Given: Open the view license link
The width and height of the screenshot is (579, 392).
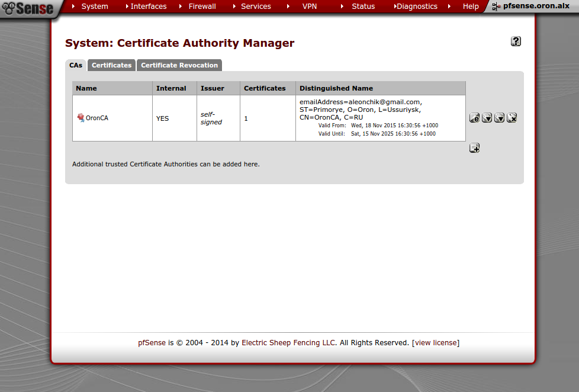Looking at the screenshot, I should [436, 342].
